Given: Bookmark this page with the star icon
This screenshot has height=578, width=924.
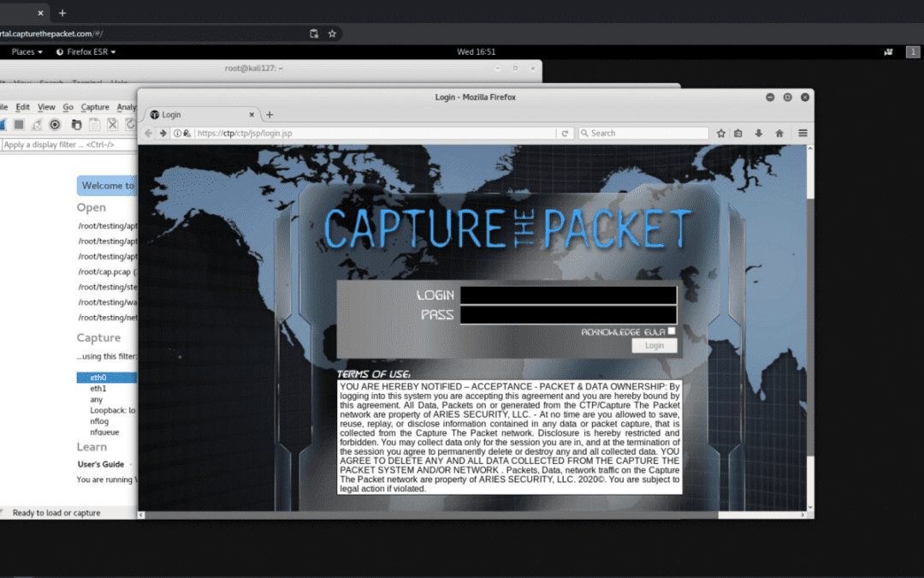Looking at the screenshot, I should point(721,133).
